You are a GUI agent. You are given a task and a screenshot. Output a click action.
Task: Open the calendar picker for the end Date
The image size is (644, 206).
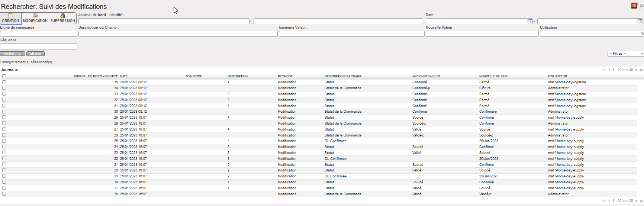(640, 21)
